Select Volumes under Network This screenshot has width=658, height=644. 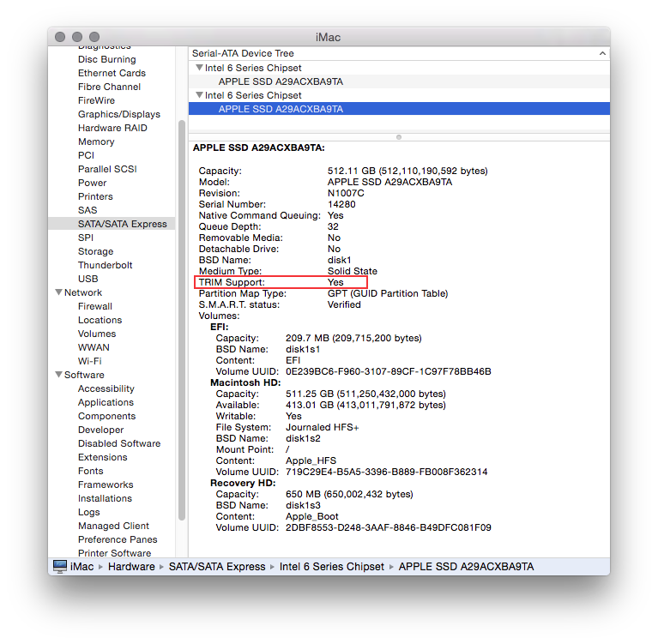pos(97,334)
